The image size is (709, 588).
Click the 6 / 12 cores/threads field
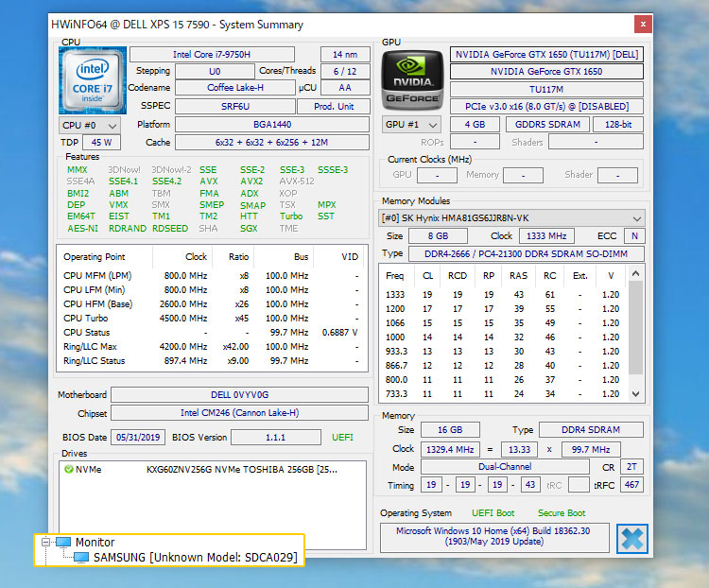tap(345, 72)
